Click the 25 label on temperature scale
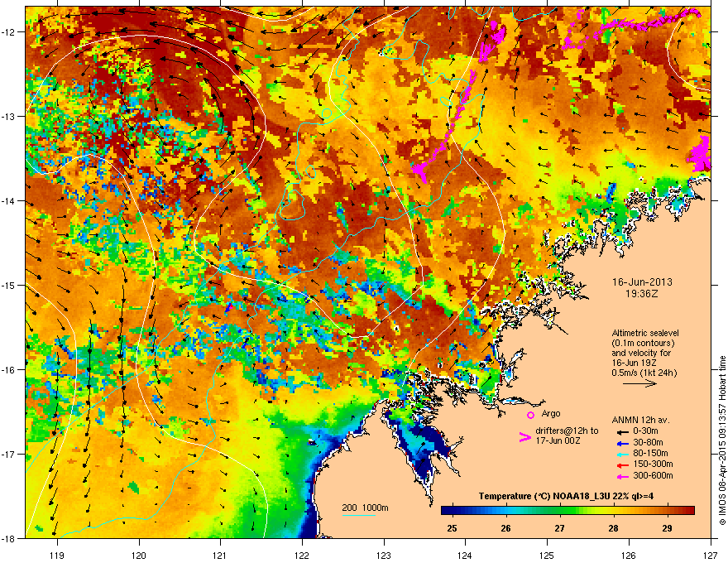 pyautogui.click(x=452, y=528)
